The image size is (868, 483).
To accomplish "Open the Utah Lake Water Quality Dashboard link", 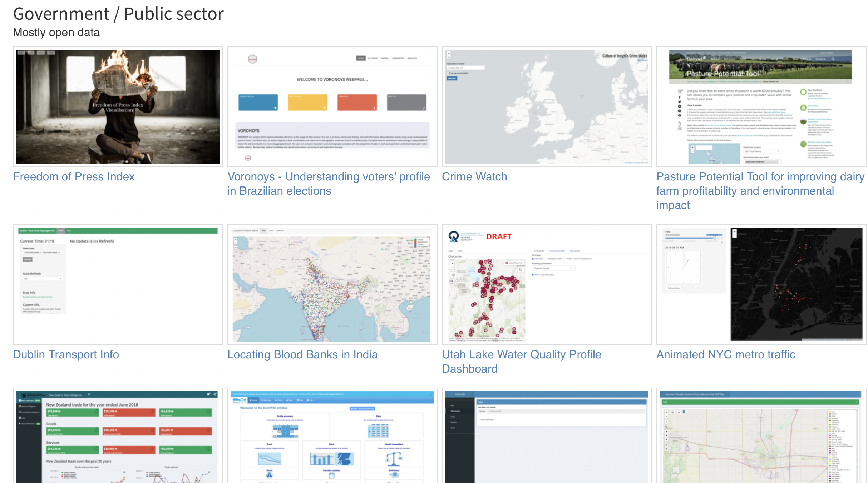I will pos(522,362).
